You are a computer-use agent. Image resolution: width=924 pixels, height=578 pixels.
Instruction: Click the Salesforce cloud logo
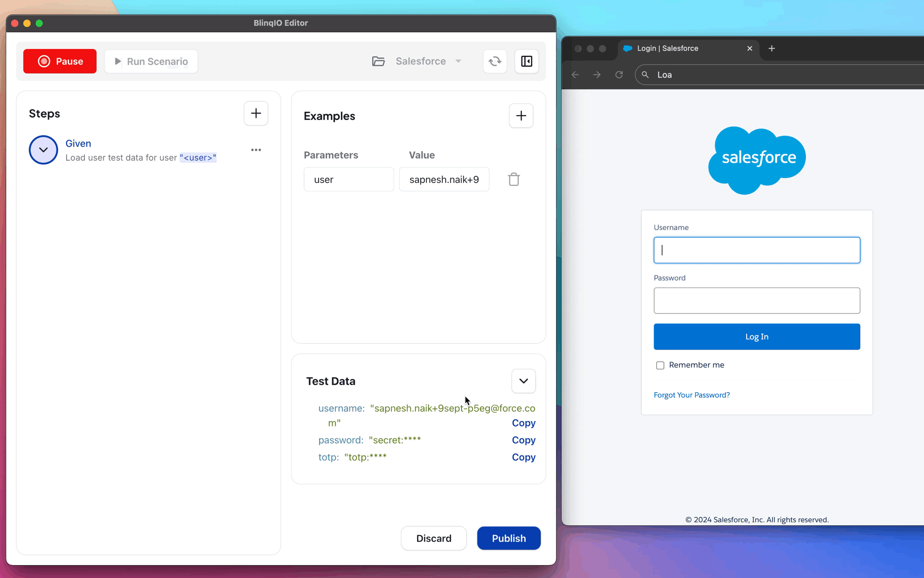click(757, 160)
